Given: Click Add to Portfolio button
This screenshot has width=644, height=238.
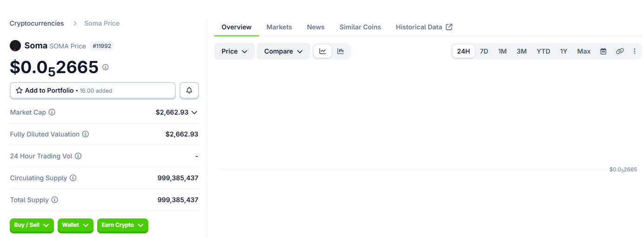Looking at the screenshot, I should (93, 90).
